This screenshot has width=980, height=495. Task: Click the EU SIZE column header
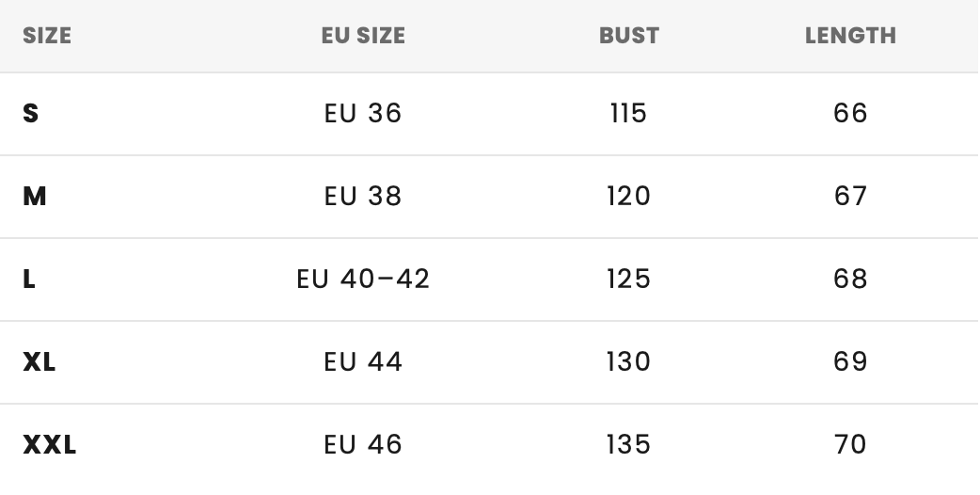click(363, 36)
